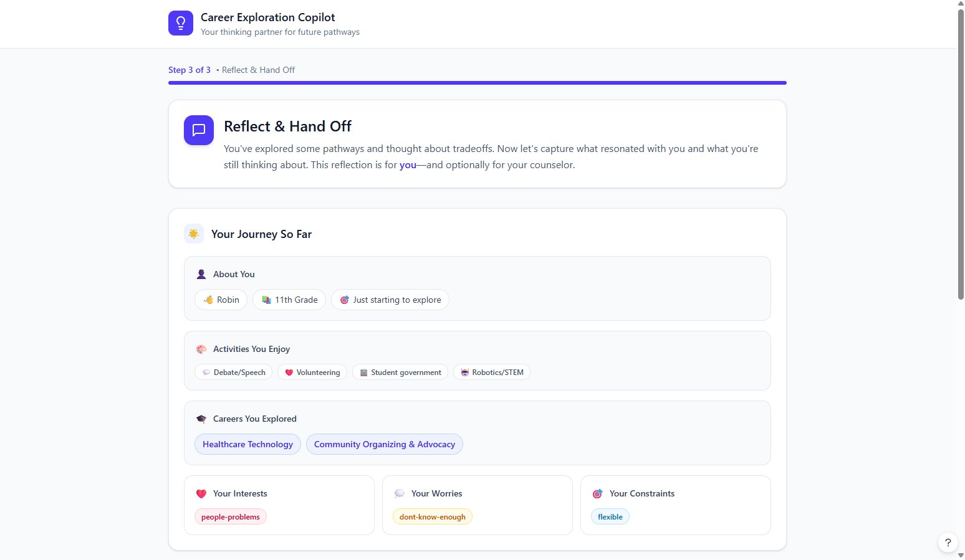Click the Your Constraints heading

pyautogui.click(x=642, y=493)
